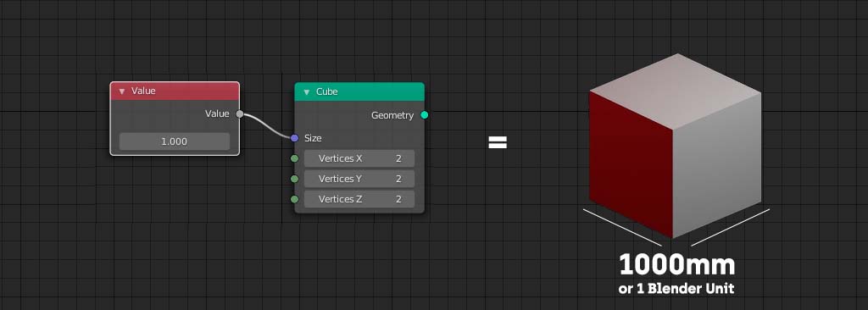Collapse the Cube node with its triangle

pos(306,91)
